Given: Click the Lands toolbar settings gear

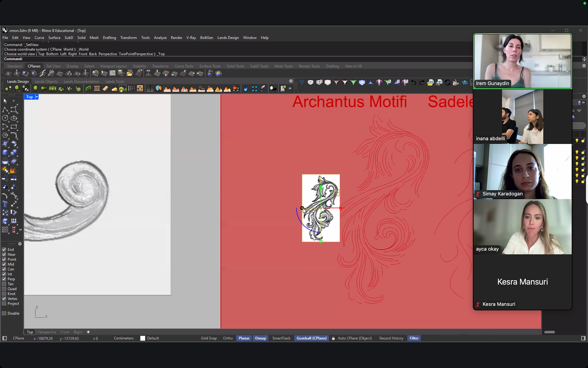Looking at the screenshot, I should pos(291,81).
